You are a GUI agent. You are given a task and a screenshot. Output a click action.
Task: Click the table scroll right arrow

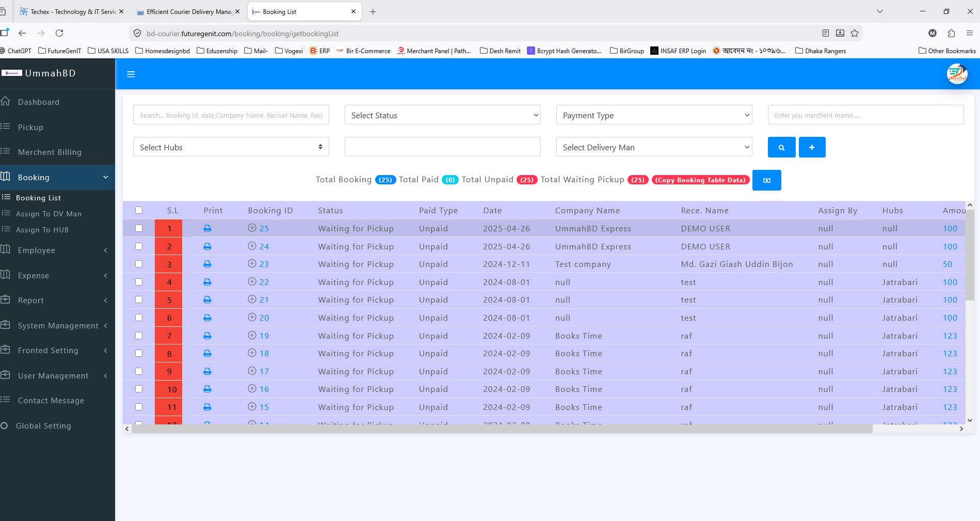(x=961, y=429)
